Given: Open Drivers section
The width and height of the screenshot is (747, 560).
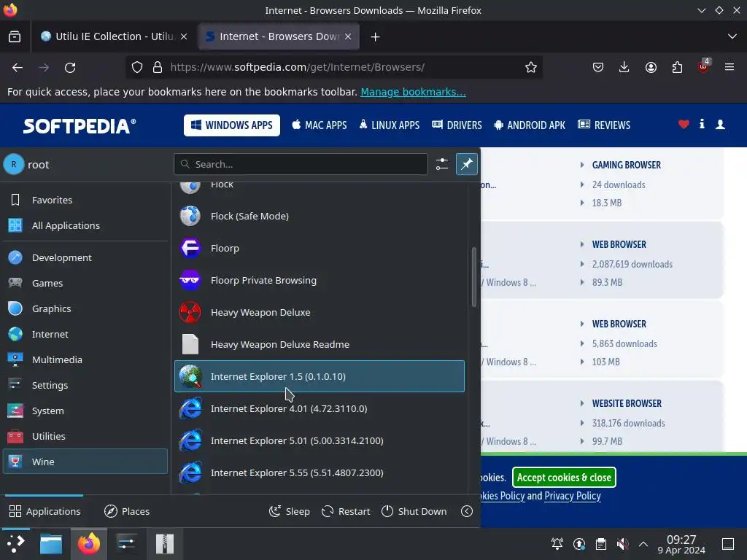Looking at the screenshot, I should 457,125.
